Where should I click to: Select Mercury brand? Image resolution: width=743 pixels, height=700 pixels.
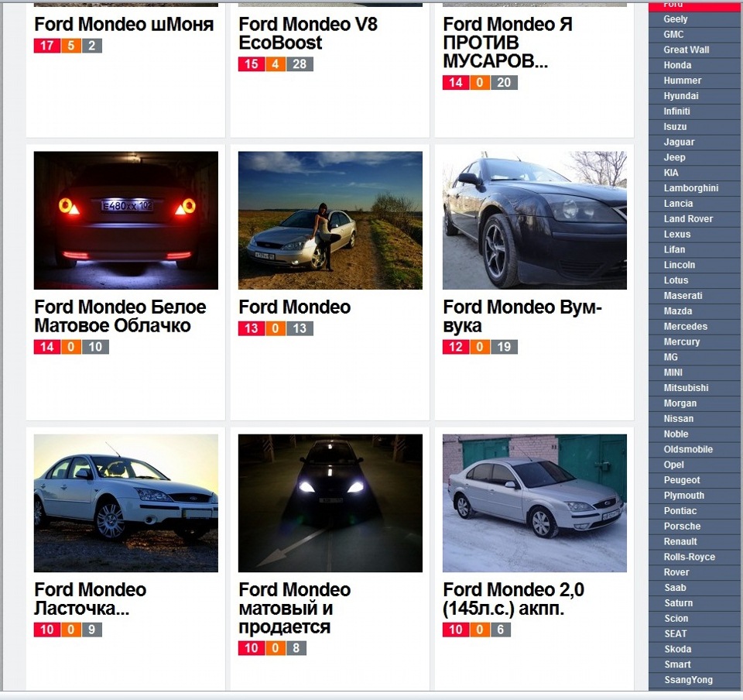(696, 342)
